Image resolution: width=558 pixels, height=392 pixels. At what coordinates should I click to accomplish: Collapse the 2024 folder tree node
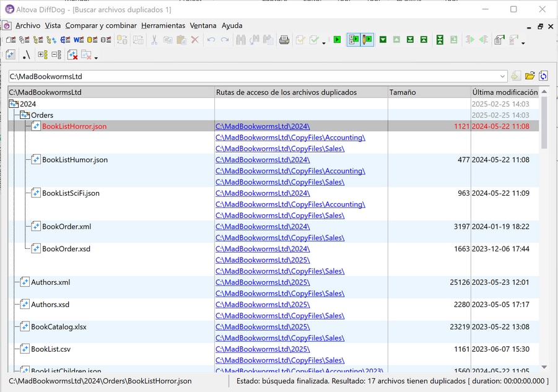click(14, 104)
